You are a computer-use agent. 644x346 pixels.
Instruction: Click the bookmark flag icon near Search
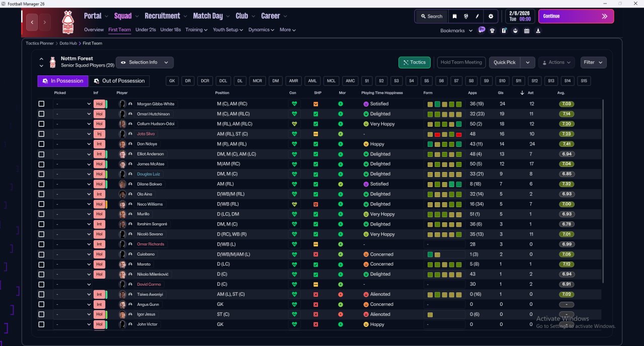[455, 16]
